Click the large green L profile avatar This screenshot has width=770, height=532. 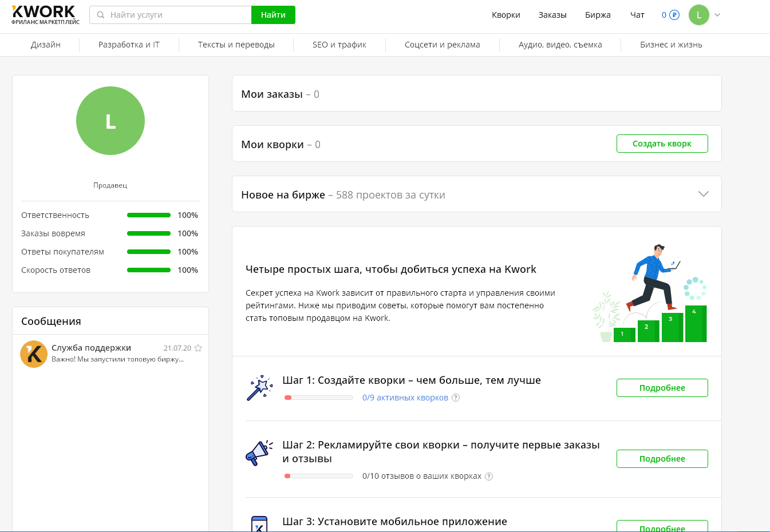point(110,121)
